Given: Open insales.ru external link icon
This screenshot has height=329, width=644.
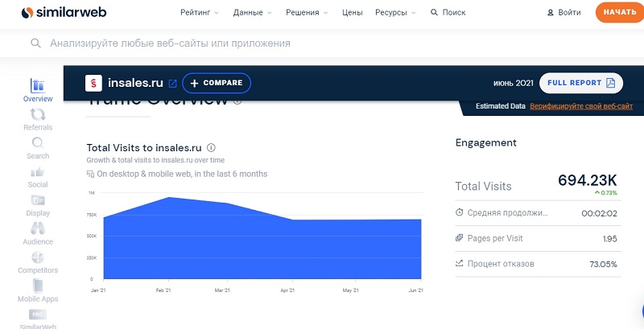Looking at the screenshot, I should [173, 84].
